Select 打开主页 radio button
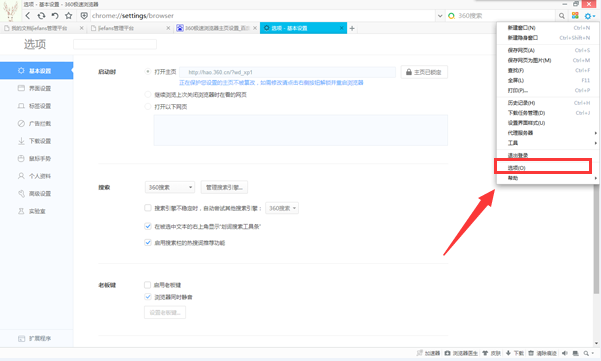The image size is (601, 361). pyautogui.click(x=148, y=72)
